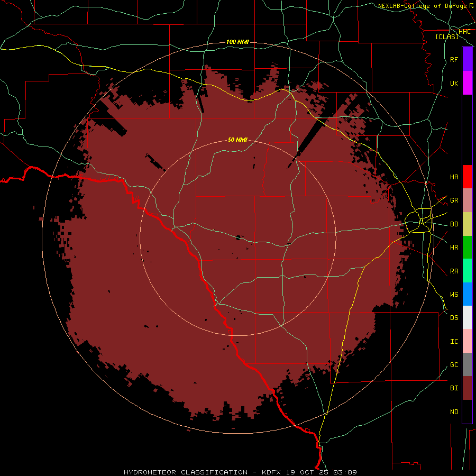Click the HR legend label
Image resolution: width=476 pixels, height=476 pixels.
click(x=454, y=248)
